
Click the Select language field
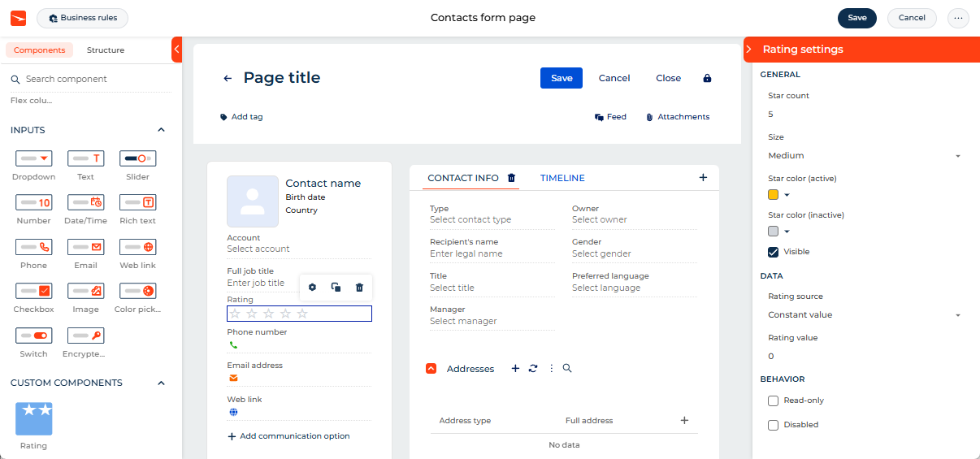point(634,288)
